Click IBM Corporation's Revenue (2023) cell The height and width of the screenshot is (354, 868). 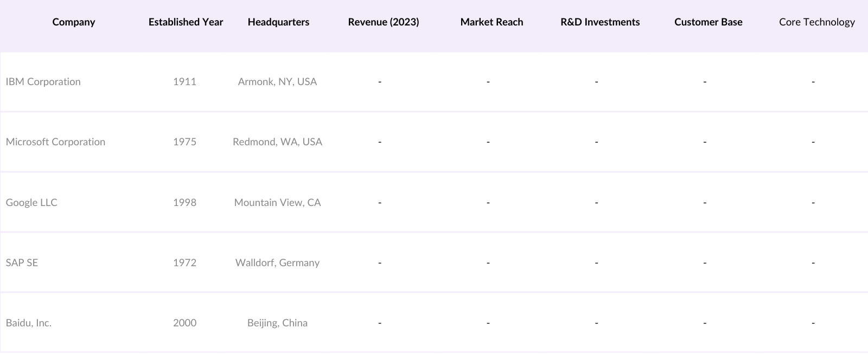(x=380, y=82)
